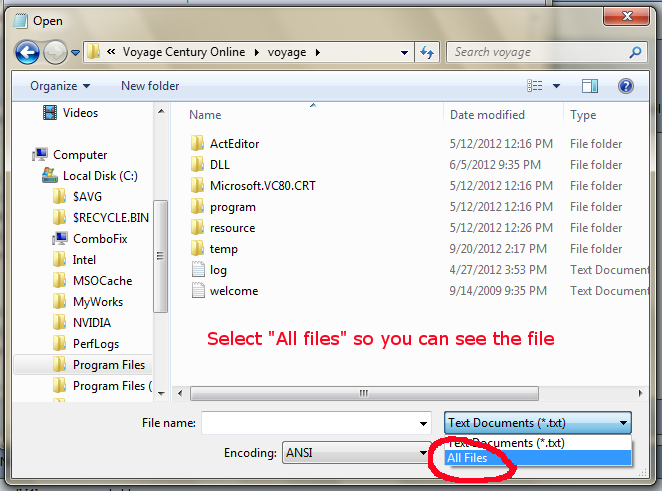The width and height of the screenshot is (662, 491).
Task: Click the File name input field
Action: click(309, 423)
